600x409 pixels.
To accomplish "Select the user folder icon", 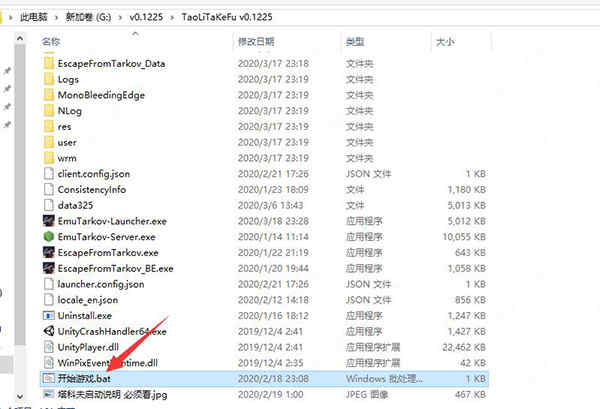I will coord(49,142).
